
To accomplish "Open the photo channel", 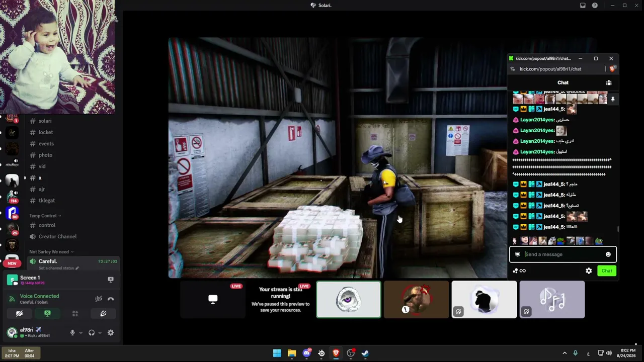I will coord(45,155).
